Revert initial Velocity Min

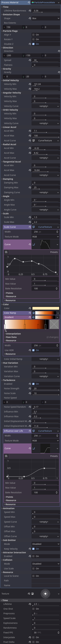pyautogui.click(x=30, y=84)
